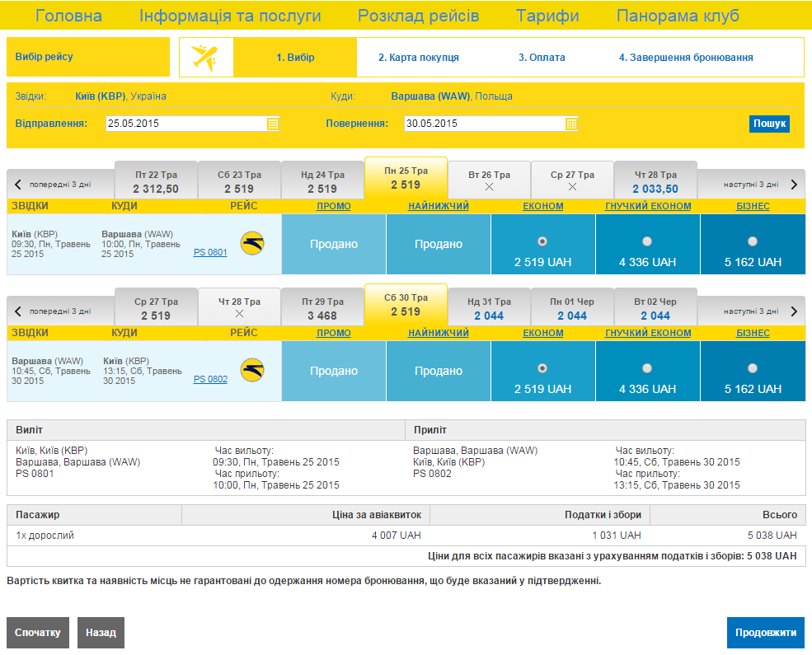Screen dimensions: 812x655
Task: Click the Відправлення date field 25.05.2015
Action: tap(193, 124)
